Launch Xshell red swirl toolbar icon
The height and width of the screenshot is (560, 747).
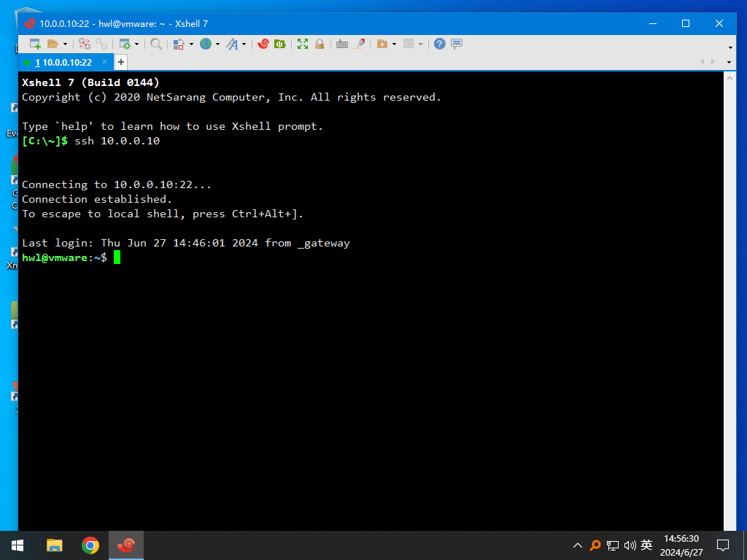click(x=263, y=44)
